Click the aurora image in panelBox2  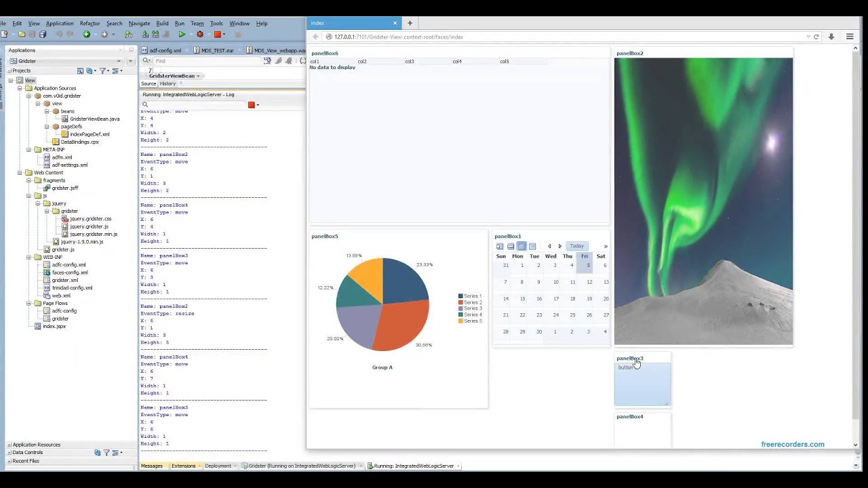click(703, 201)
